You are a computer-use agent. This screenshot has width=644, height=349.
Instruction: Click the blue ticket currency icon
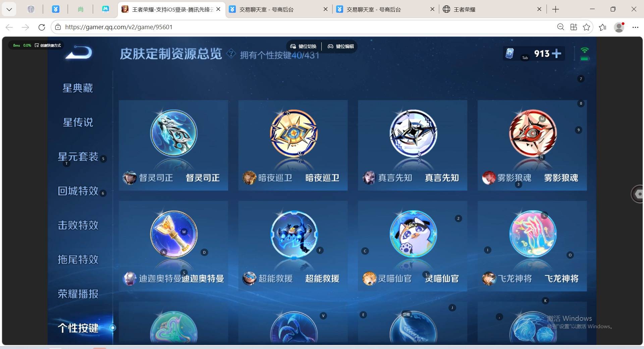pyautogui.click(x=509, y=53)
